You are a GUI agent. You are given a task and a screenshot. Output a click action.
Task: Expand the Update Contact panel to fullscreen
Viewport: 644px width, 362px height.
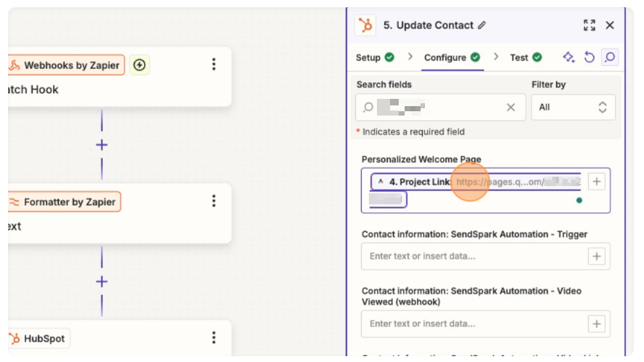point(589,25)
